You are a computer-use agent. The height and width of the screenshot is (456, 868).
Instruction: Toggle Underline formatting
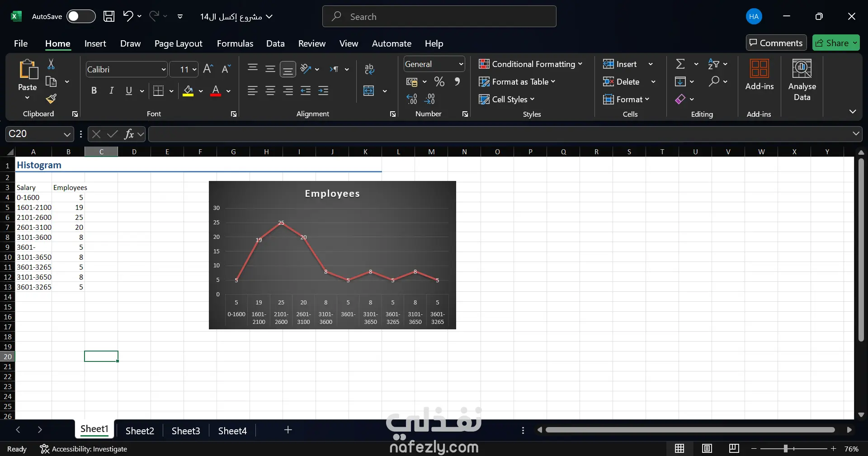point(129,91)
